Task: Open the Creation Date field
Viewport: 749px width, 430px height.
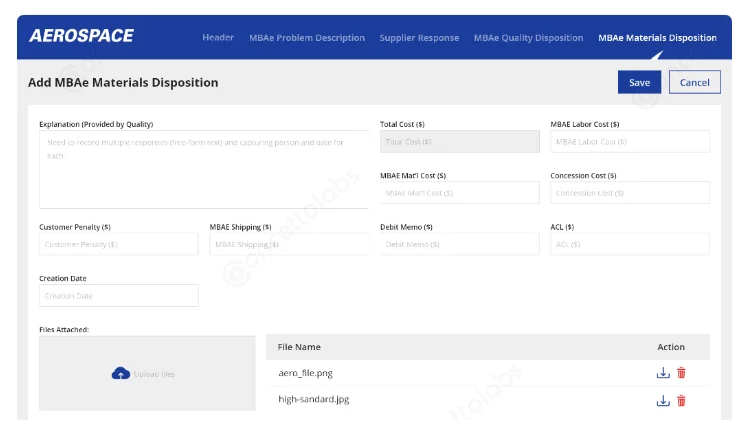Action: pos(119,296)
